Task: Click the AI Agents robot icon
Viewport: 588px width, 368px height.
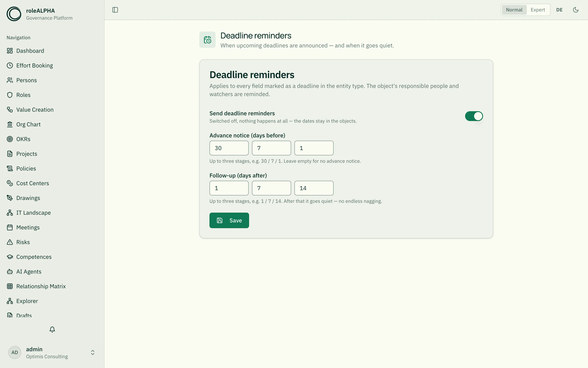Action: (x=10, y=272)
